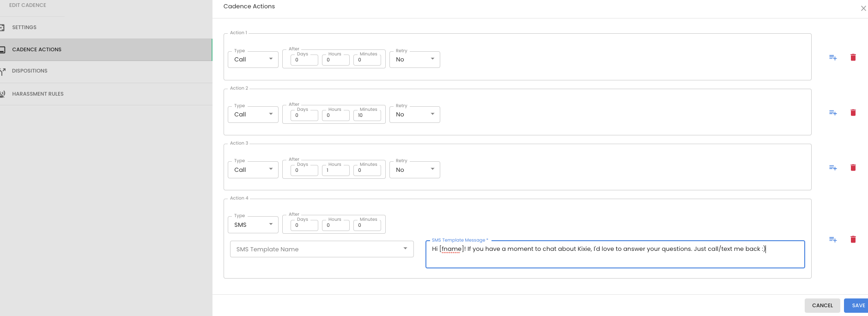Click the Edit Cadence heading text
The image size is (868, 316).
tap(28, 5)
